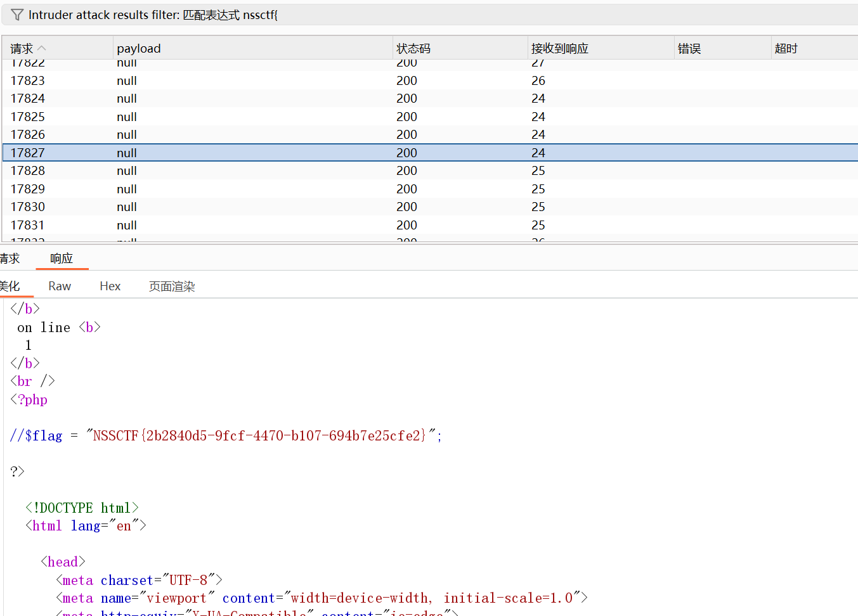The image size is (858, 616).
Task: Select request row 17825
Action: (430, 117)
